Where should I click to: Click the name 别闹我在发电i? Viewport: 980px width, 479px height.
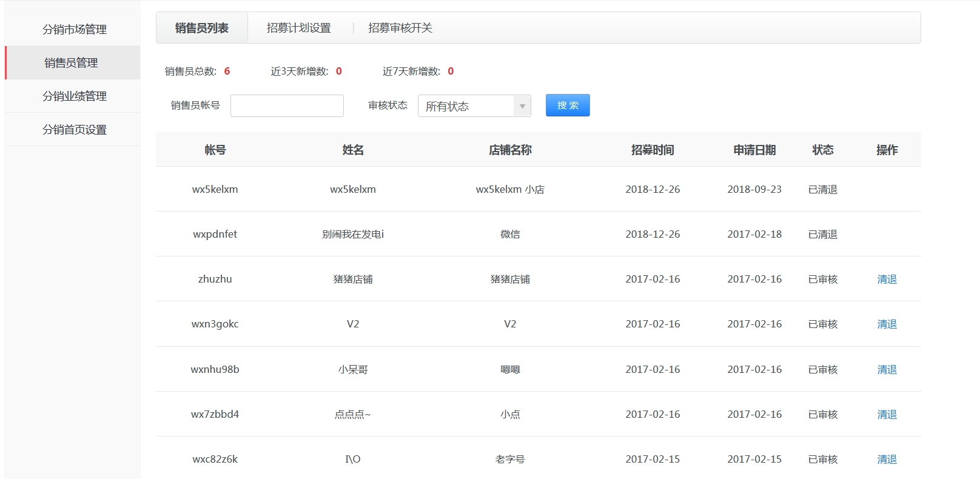coord(353,234)
